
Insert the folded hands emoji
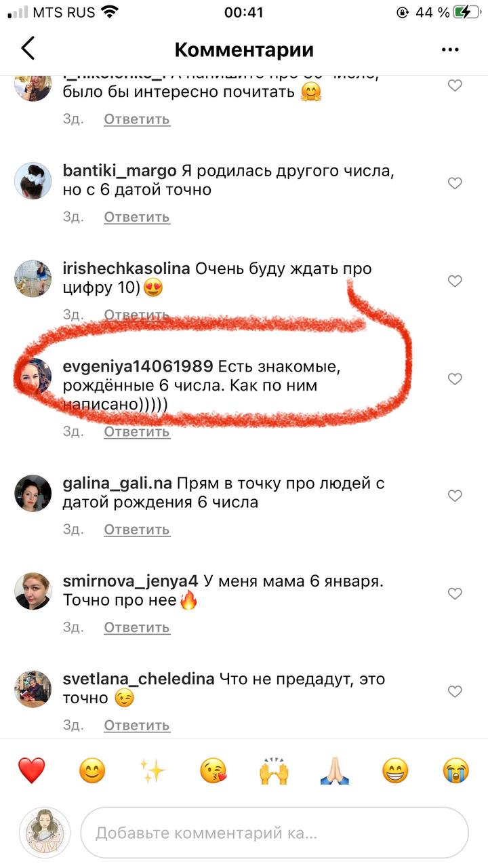click(x=335, y=771)
